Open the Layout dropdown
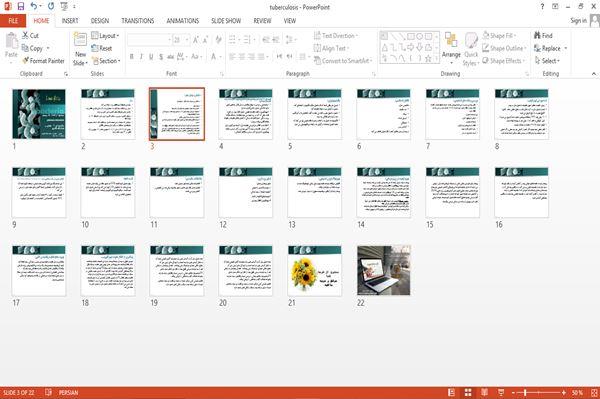The height and width of the screenshot is (399, 600). [x=105, y=36]
